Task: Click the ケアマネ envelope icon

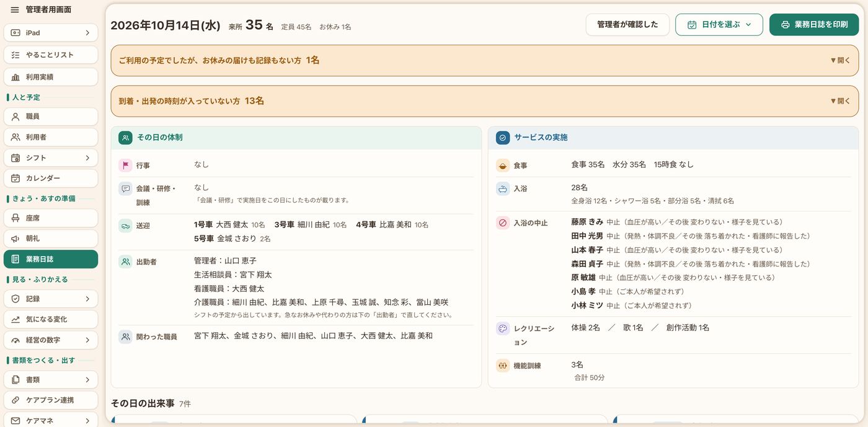Action: coord(15,421)
